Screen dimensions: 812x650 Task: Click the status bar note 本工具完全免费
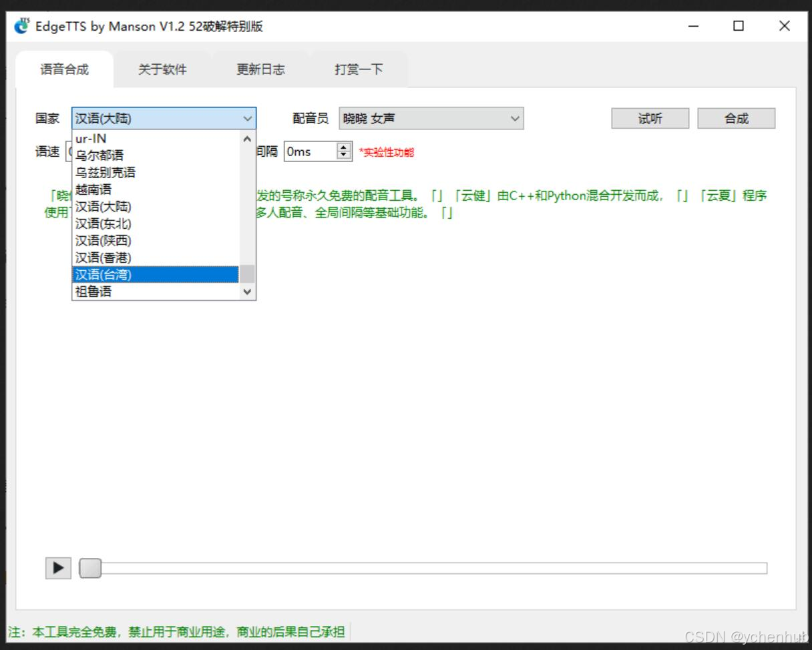pos(177,631)
